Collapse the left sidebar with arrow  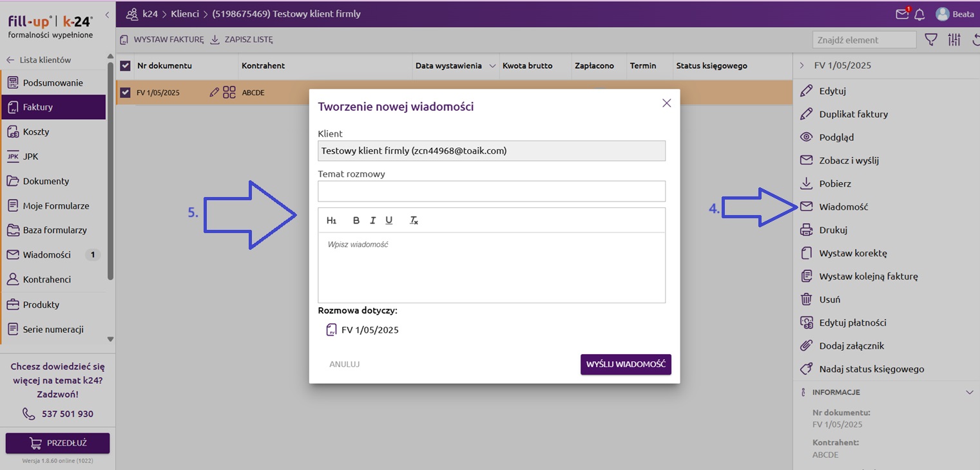point(107,14)
